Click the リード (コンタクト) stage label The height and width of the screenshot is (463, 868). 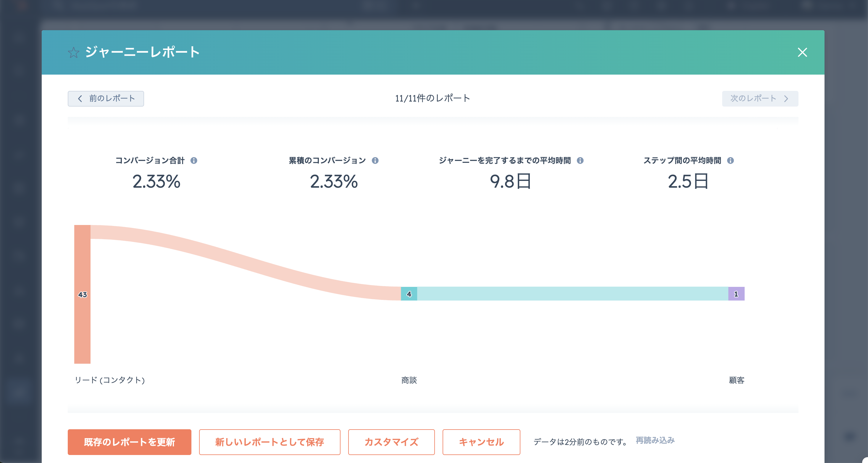(109, 380)
